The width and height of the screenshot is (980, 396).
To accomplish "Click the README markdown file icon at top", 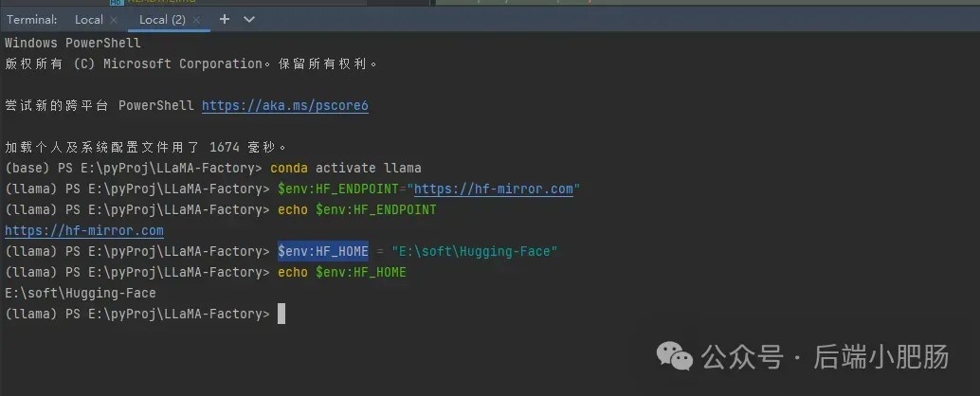I will pos(117,3).
